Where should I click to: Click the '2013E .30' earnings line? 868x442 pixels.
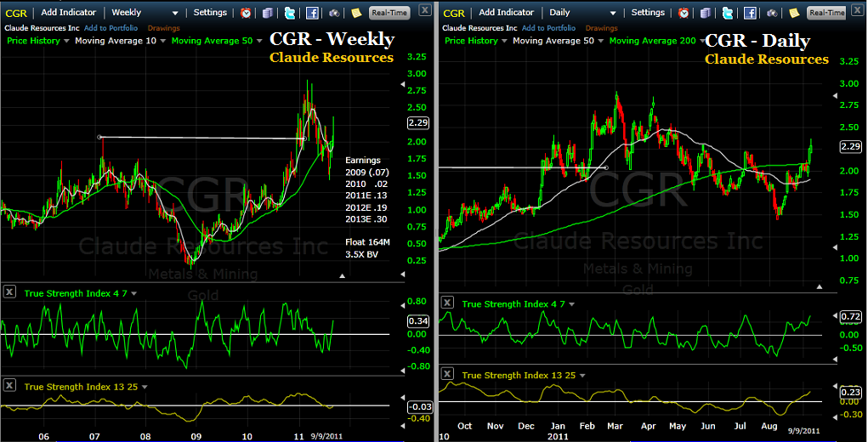pyautogui.click(x=366, y=219)
